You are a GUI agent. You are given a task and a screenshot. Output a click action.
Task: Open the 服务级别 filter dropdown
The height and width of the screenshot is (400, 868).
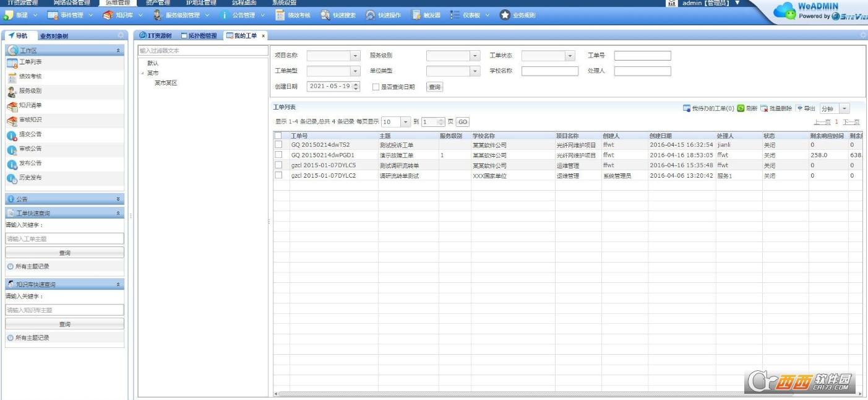point(475,56)
